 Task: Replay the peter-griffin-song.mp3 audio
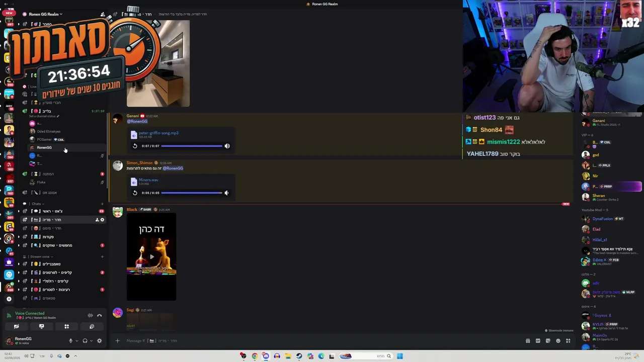(135, 146)
